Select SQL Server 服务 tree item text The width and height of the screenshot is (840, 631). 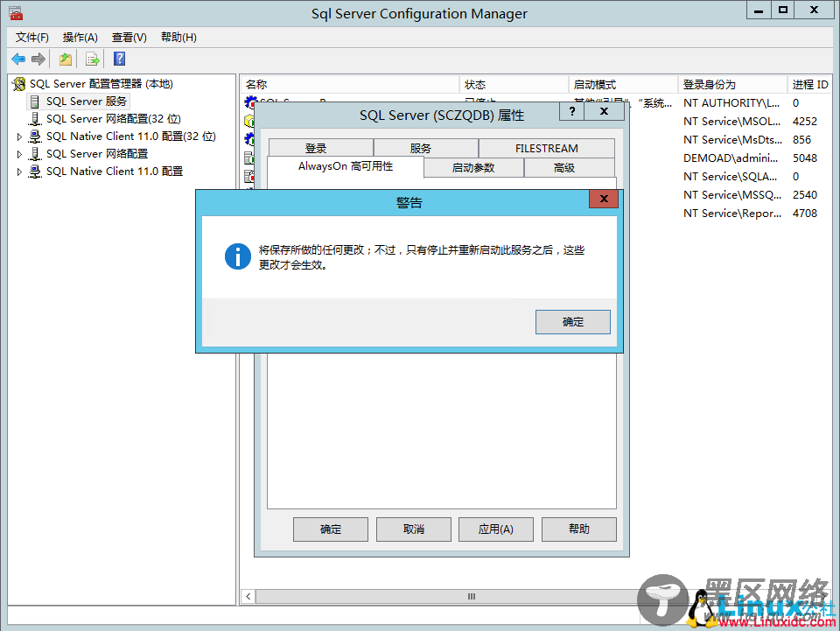87,102
